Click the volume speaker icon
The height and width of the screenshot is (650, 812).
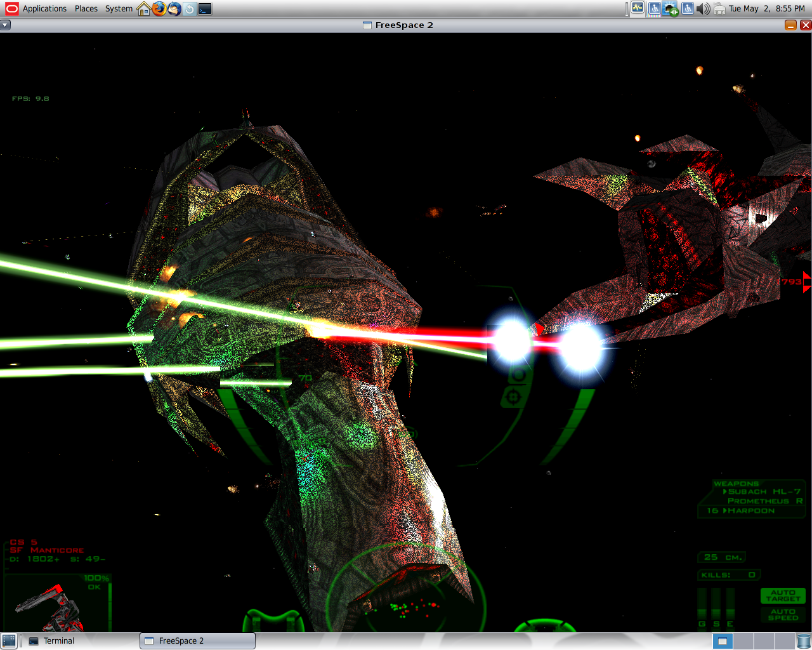703,8
